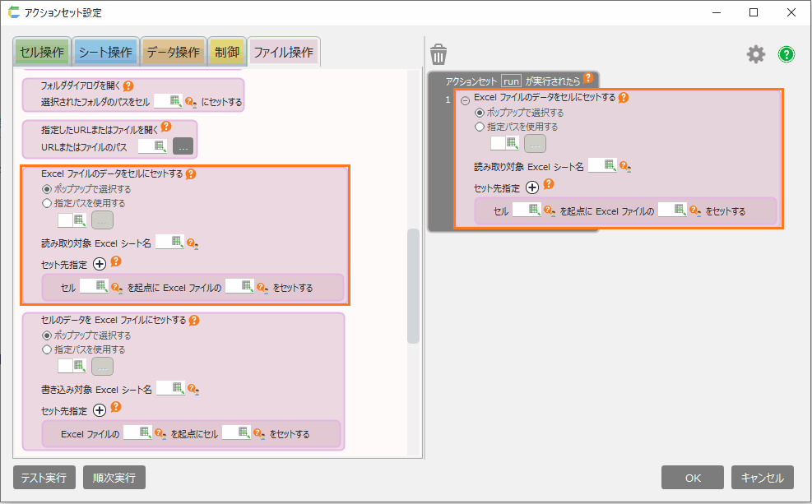Click the キャンセル button

coord(762,477)
